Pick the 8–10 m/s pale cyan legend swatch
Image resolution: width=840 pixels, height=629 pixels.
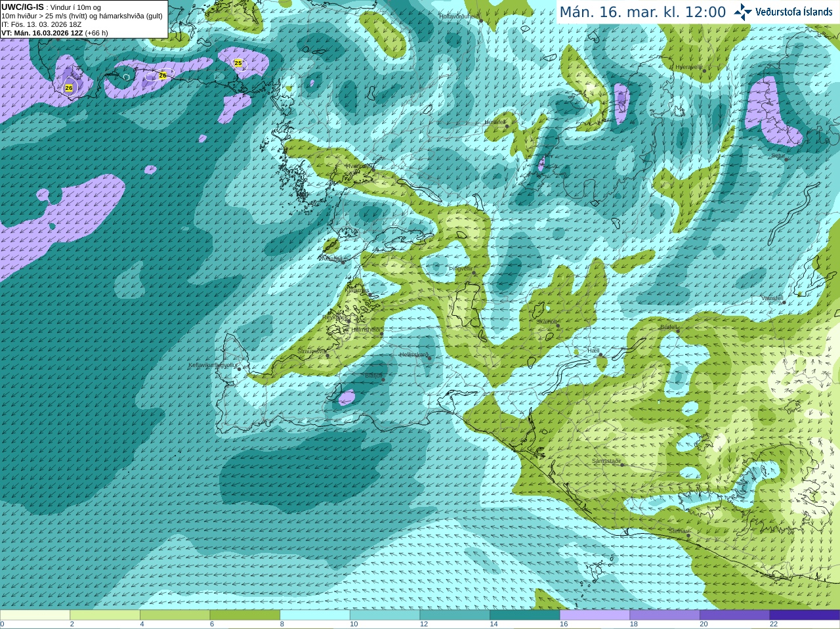[315, 615]
